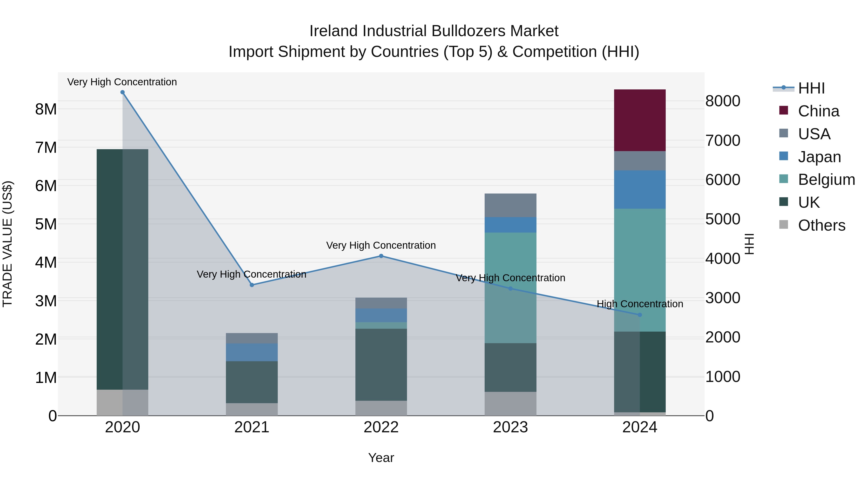
Task: Select the Belgium segment of the 2023 bar
Action: tap(510, 288)
